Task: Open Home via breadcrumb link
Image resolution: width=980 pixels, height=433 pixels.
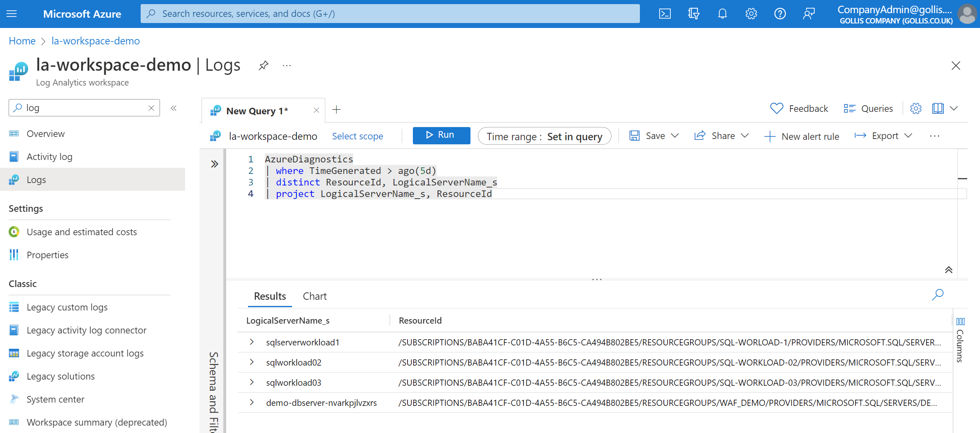Action: pos(22,41)
